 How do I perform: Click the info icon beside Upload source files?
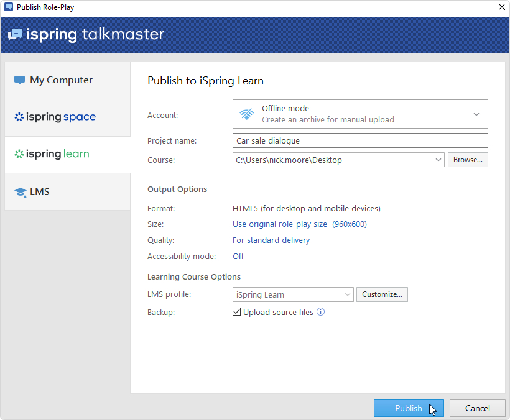[321, 312]
